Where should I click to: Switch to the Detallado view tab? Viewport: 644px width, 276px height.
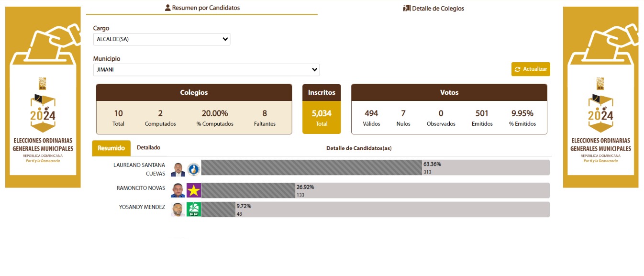(148, 148)
